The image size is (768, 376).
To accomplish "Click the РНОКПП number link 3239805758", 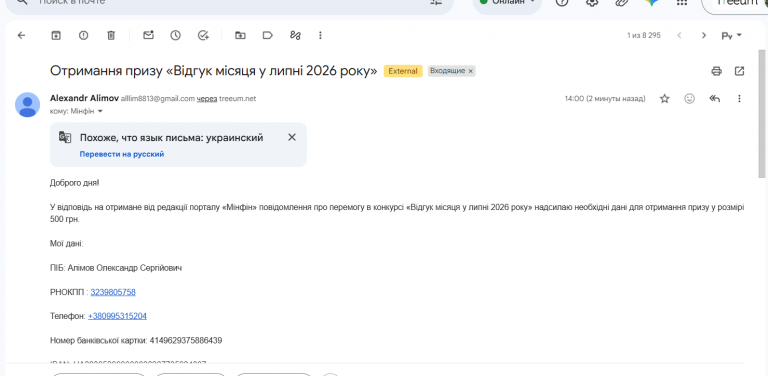I will tap(113, 292).
